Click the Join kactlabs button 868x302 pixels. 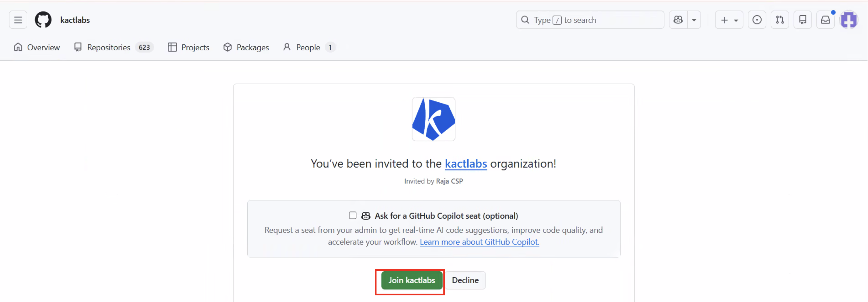point(412,280)
